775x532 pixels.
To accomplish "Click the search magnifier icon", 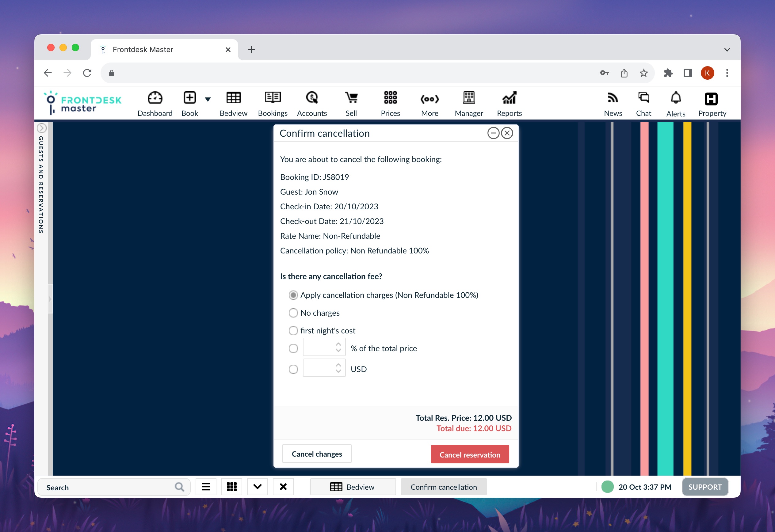I will click(179, 487).
